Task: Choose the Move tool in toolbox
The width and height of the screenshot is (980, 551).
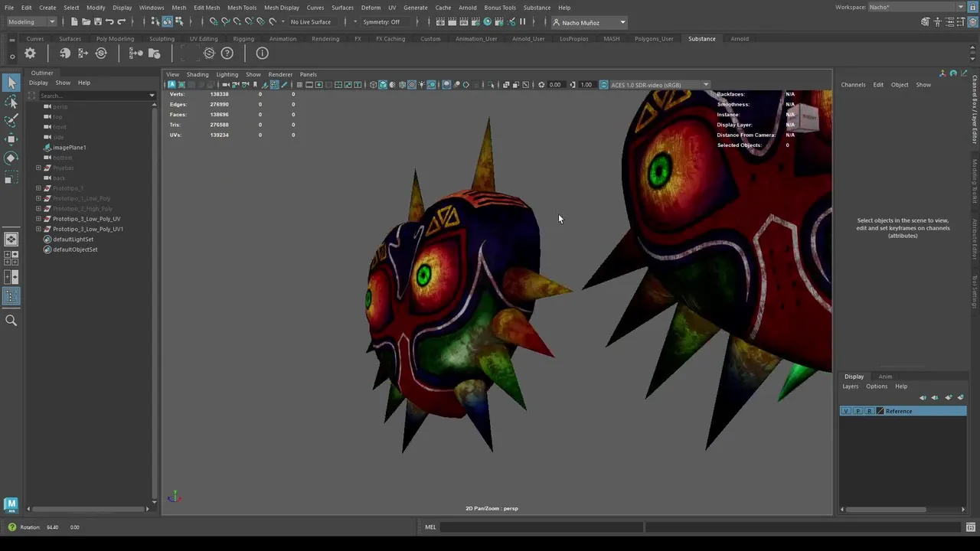Action: [11, 139]
